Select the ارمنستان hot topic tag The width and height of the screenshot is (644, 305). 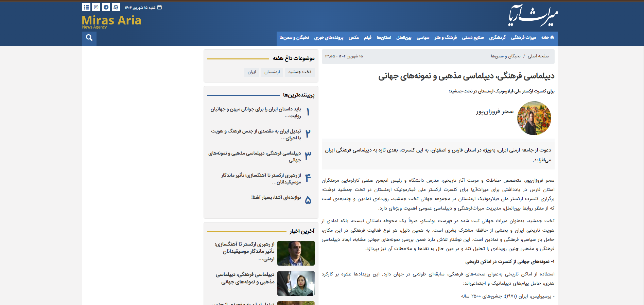[272, 72]
